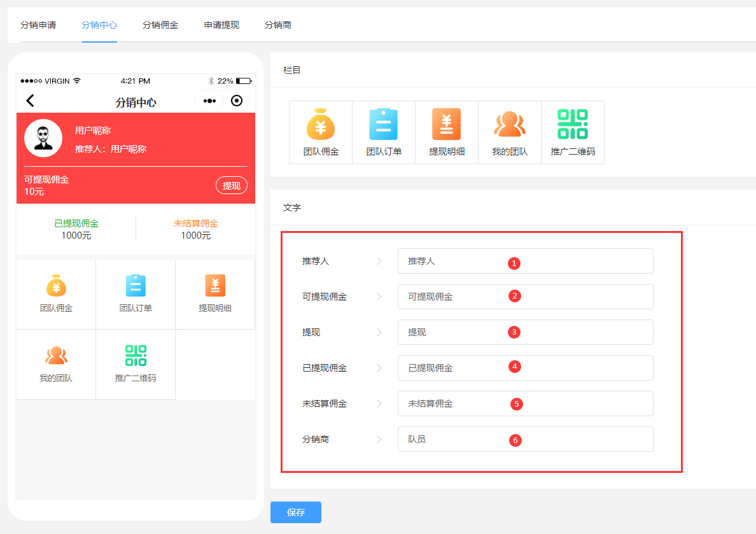Open the three-dot menu in phone header
Screen dimensions: 756x534
210,101
